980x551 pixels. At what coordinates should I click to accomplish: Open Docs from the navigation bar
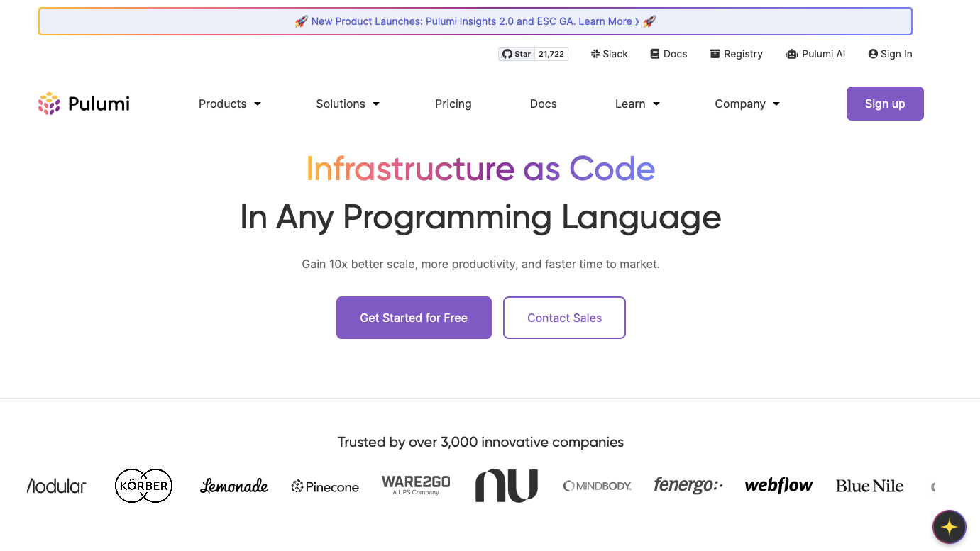543,104
